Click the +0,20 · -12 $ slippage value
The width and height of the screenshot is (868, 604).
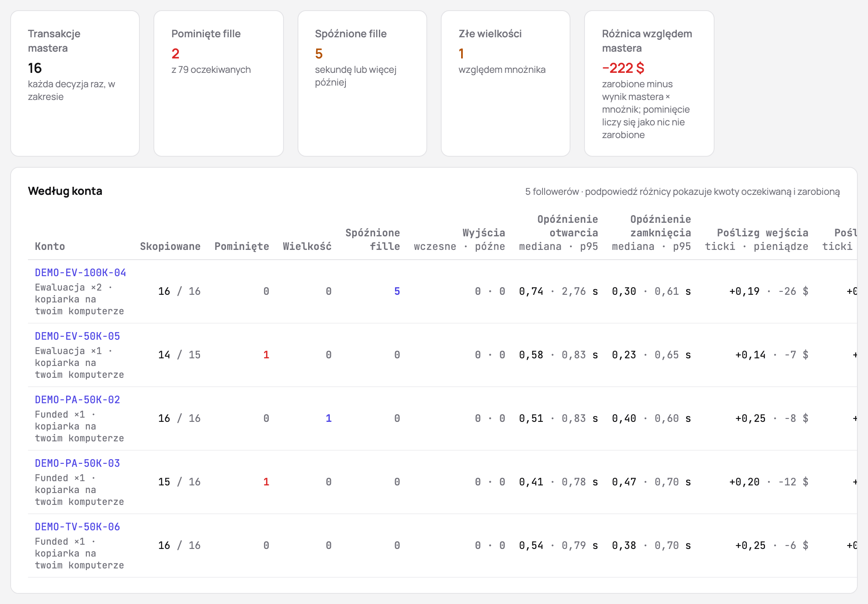click(769, 482)
